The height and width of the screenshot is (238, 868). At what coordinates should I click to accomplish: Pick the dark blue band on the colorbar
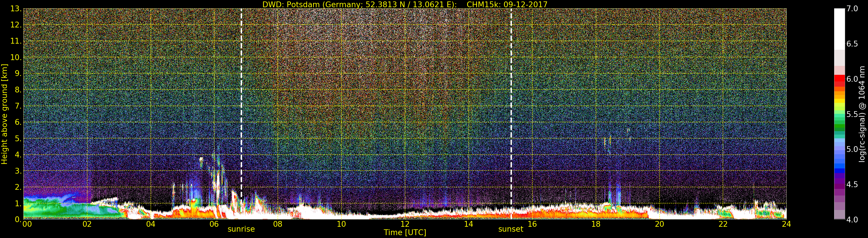click(839, 170)
